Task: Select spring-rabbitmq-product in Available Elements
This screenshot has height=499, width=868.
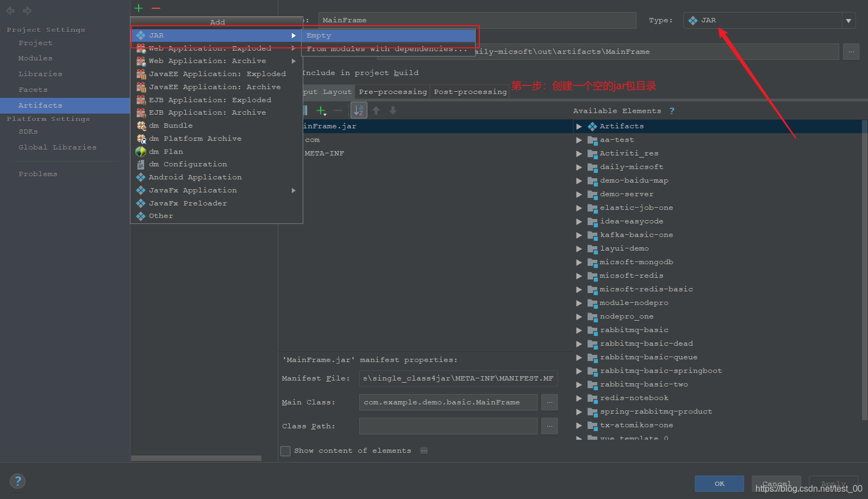Action: click(x=656, y=411)
